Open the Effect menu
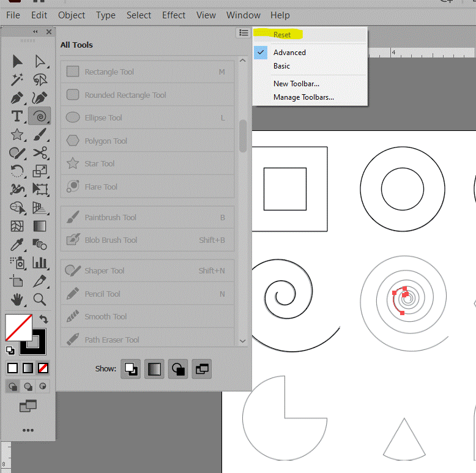This screenshot has width=476, height=473. [x=174, y=15]
